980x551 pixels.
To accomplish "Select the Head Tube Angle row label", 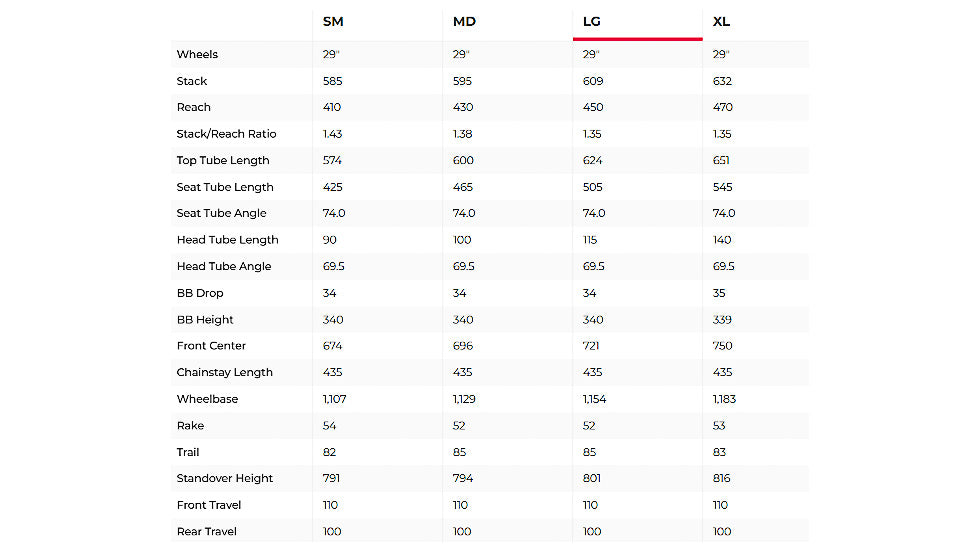I will click(223, 266).
